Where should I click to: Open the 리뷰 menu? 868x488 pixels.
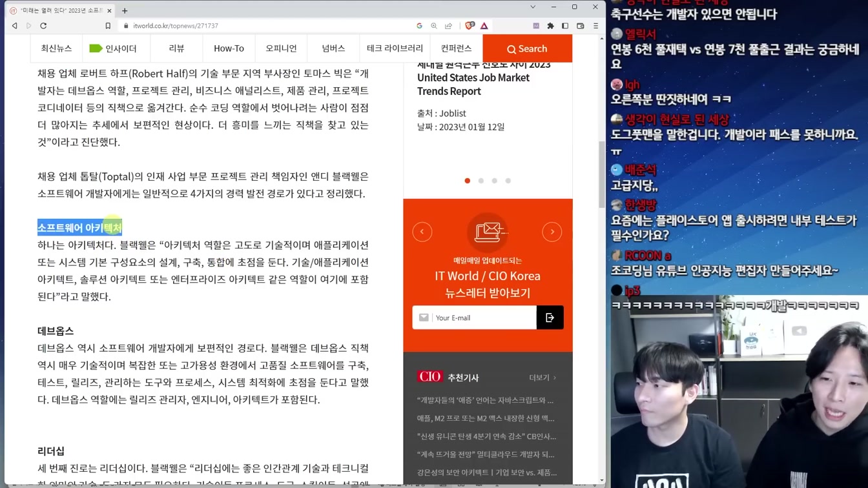176,48
